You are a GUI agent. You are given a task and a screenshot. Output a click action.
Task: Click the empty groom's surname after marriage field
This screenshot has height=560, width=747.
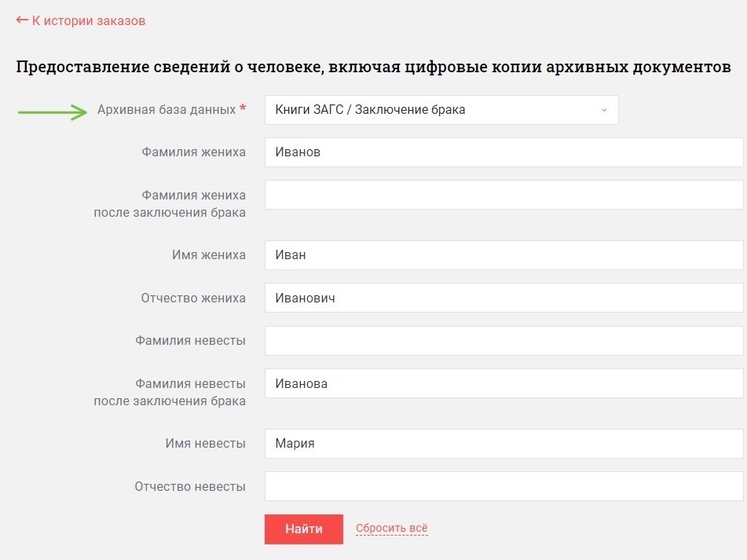pos(503,195)
